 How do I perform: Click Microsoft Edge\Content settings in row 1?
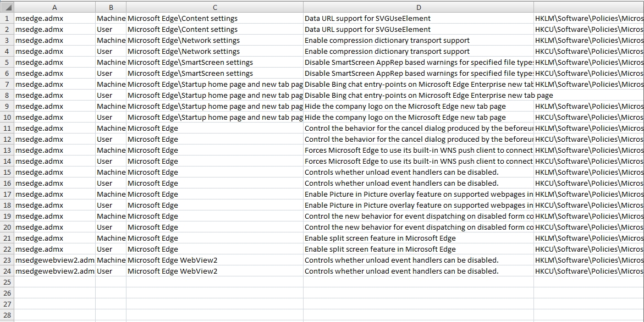[215, 18]
